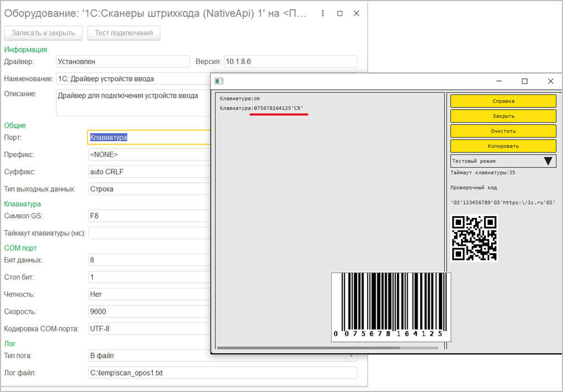Minimize the scanner test window
This screenshot has width=563, height=392.
tap(498, 82)
